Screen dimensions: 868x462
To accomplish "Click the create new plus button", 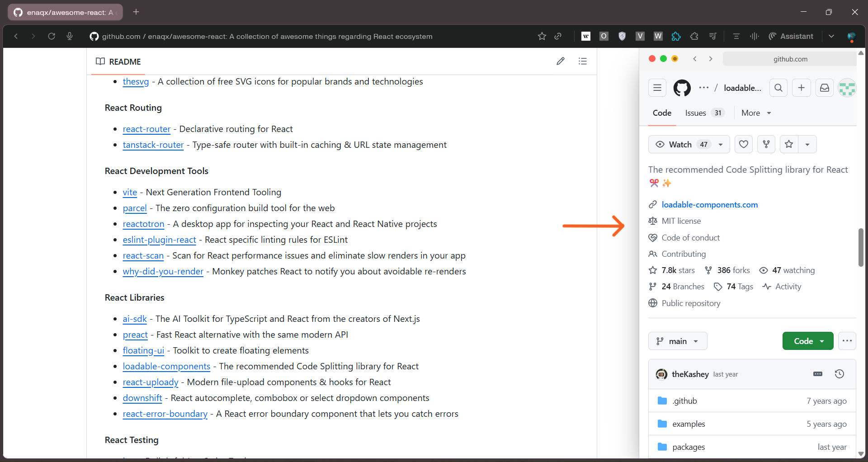I will click(802, 88).
